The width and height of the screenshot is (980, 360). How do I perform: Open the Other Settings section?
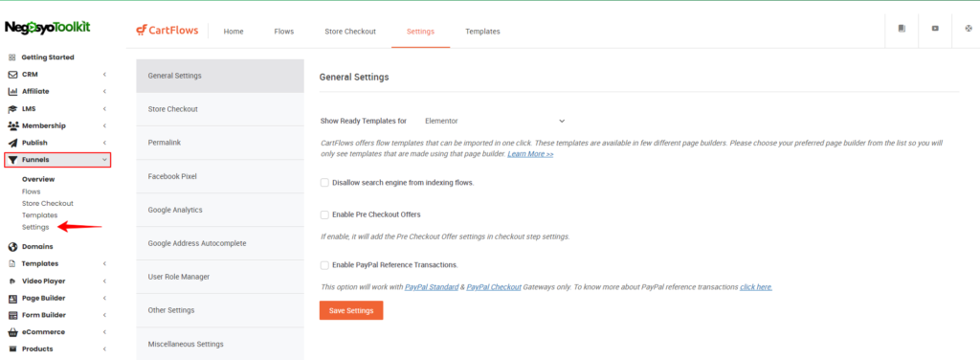click(220, 310)
